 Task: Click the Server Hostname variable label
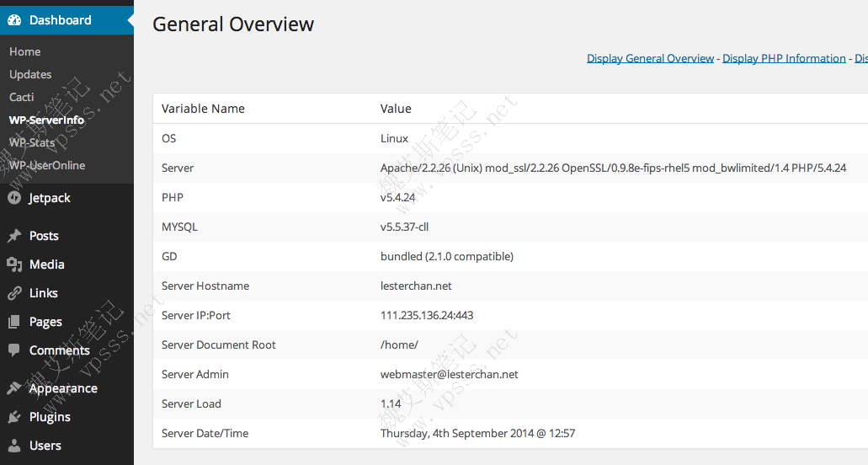205,286
